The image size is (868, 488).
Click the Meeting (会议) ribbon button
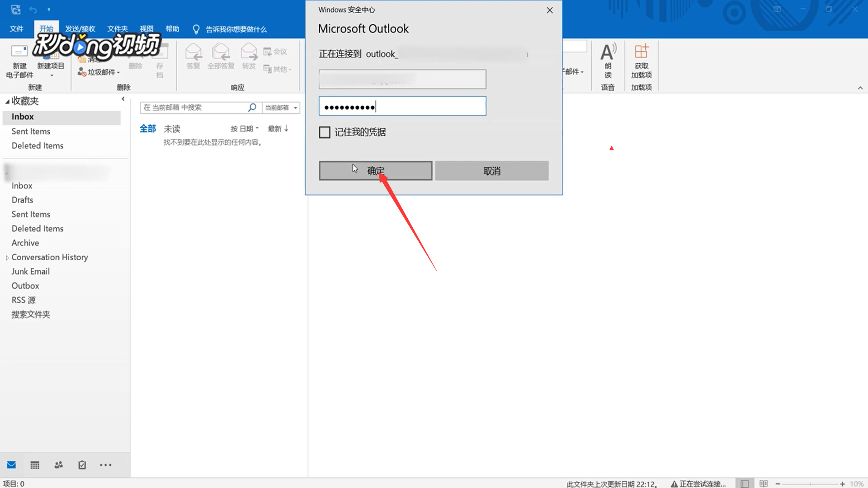click(275, 52)
